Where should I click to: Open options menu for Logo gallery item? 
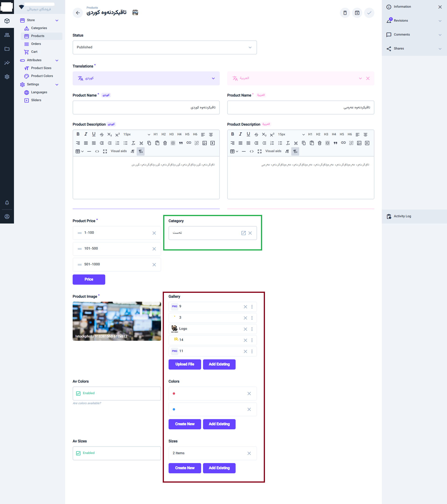click(252, 329)
